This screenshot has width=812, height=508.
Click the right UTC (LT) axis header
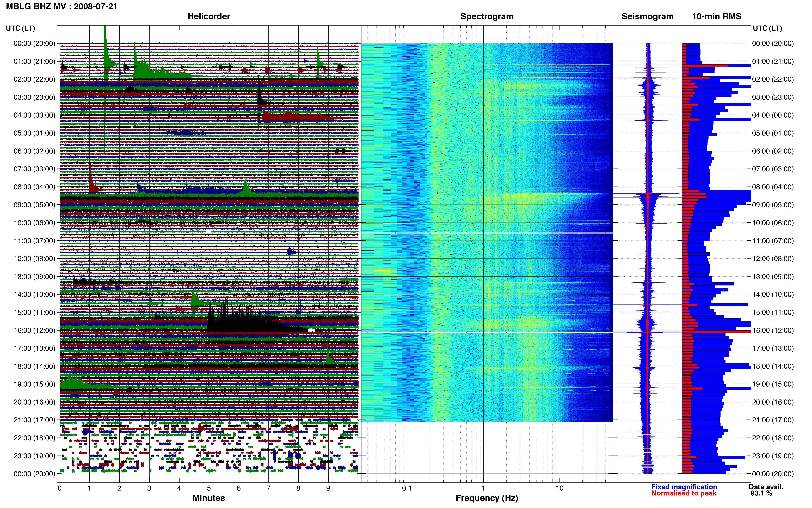click(x=767, y=28)
